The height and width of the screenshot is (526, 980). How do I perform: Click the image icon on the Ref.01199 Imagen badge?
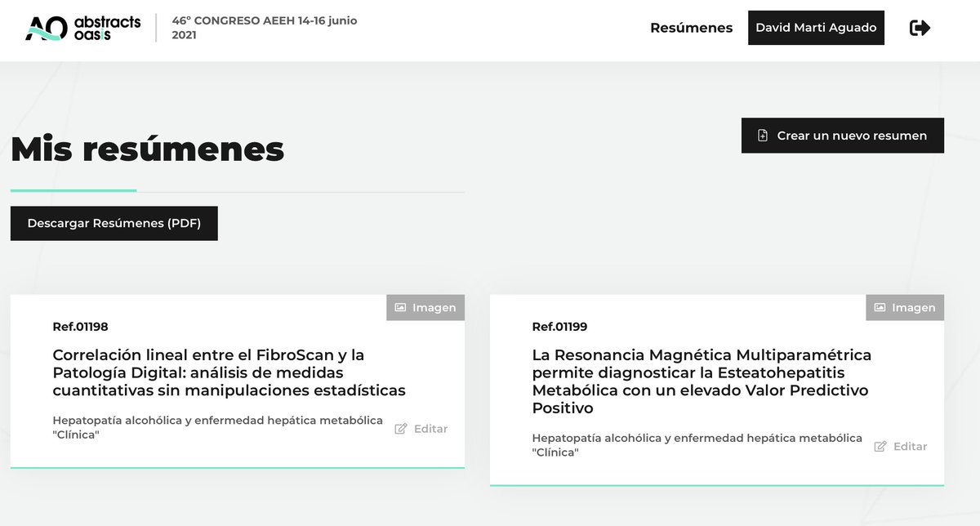coord(879,307)
